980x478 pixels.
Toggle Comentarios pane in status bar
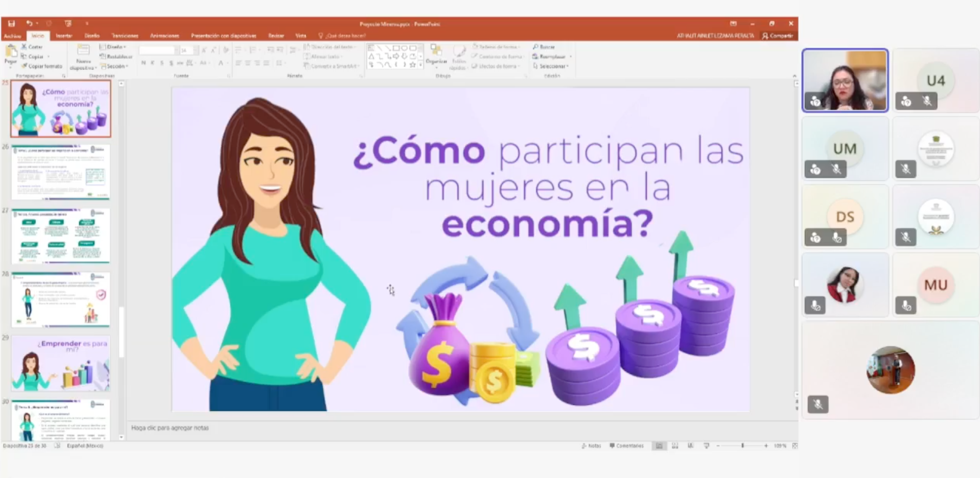point(626,445)
